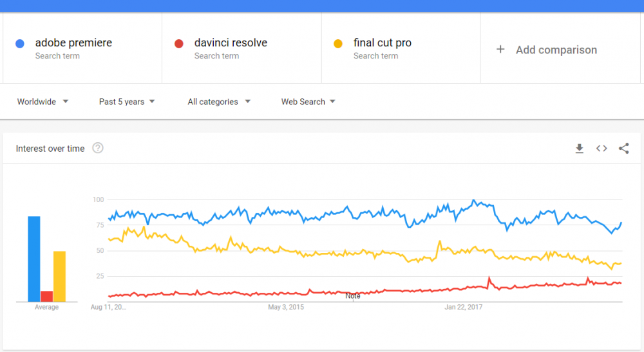Click the red dot for davinci resolve
644x352 pixels.
tap(179, 44)
